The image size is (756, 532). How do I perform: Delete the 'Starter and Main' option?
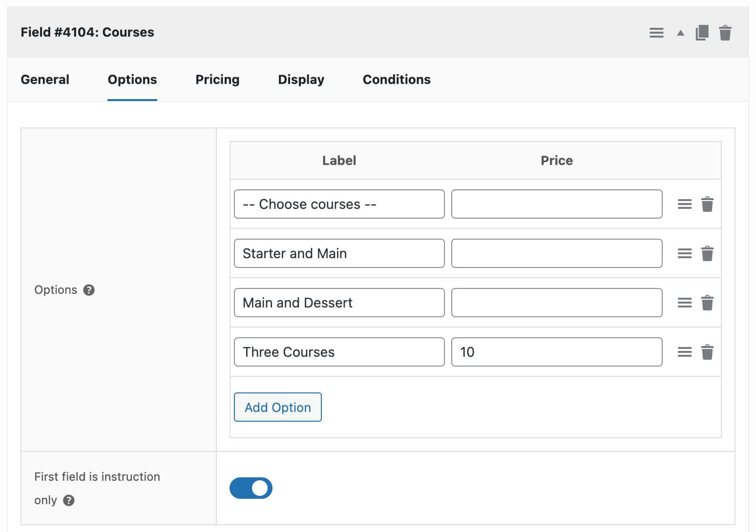click(x=707, y=254)
